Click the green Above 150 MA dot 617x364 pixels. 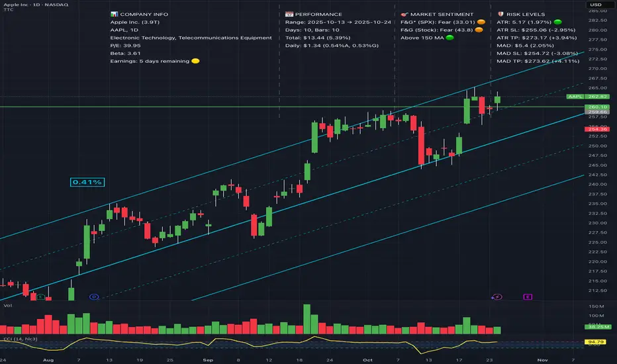pyautogui.click(x=450, y=38)
